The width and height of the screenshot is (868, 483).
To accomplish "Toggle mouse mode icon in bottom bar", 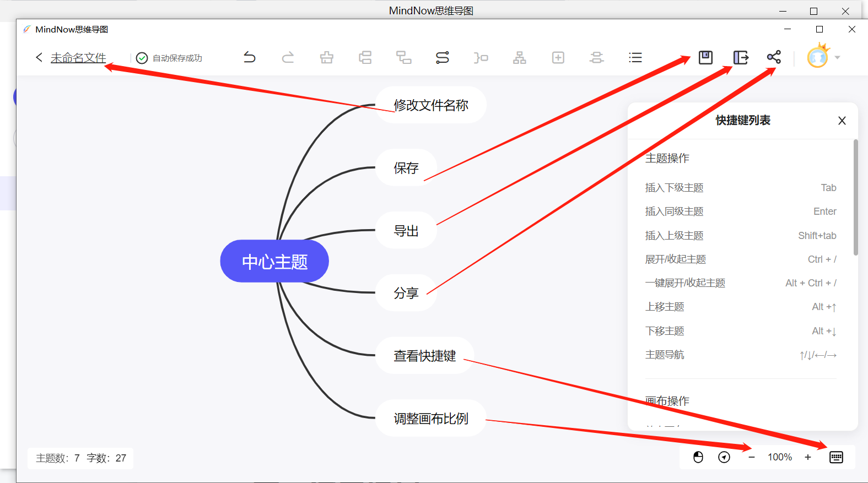I will tap(698, 457).
